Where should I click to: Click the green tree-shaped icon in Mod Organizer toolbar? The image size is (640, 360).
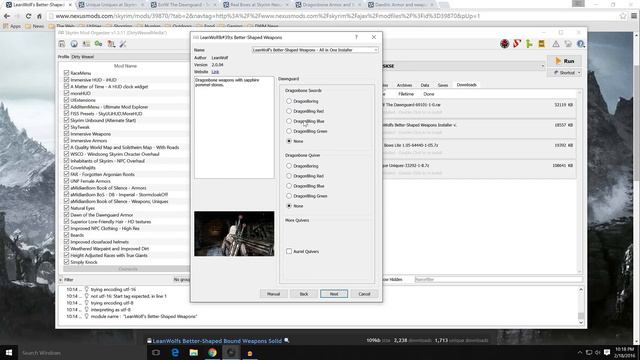tap(529, 44)
